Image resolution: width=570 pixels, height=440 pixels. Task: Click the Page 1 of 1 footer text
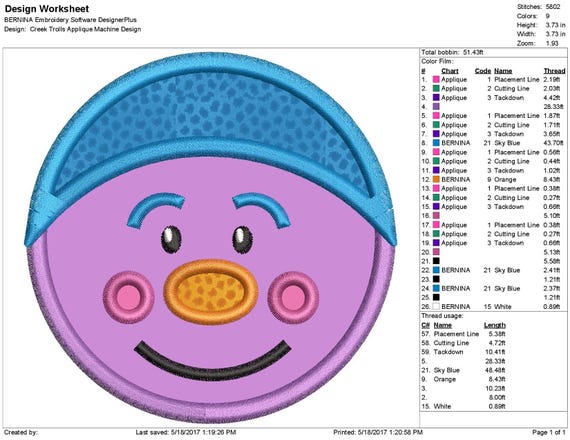(549, 432)
